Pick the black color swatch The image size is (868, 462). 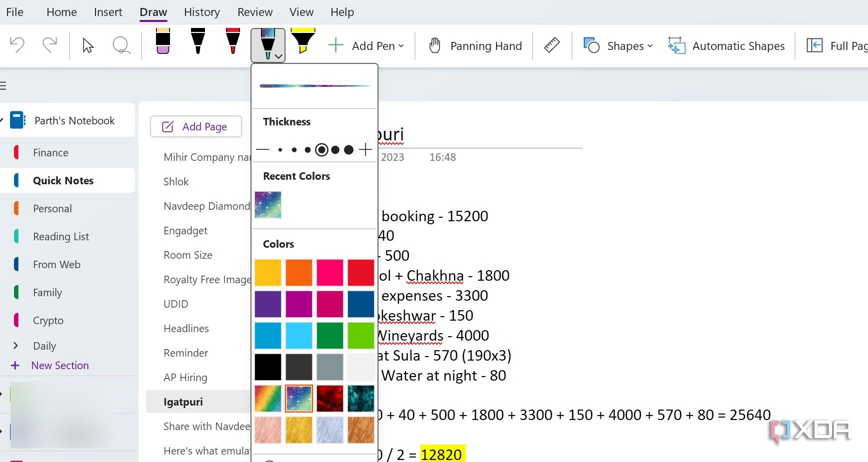[268, 367]
